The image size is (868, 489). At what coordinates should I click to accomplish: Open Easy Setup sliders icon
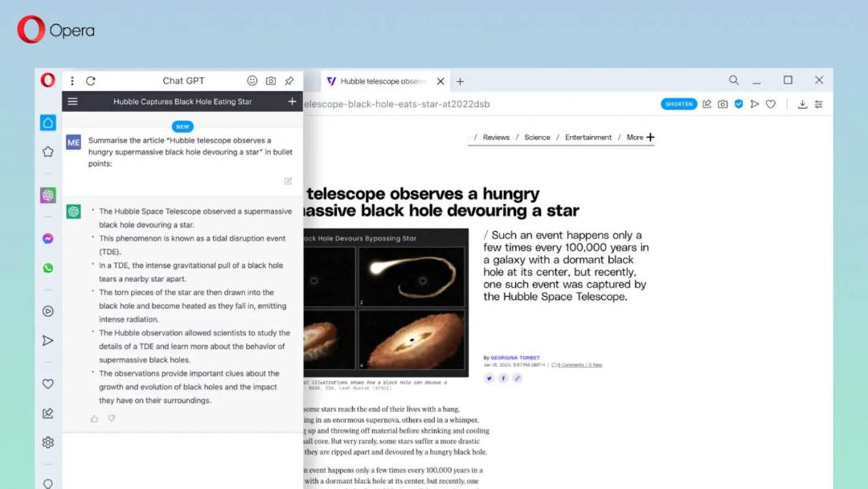point(819,104)
